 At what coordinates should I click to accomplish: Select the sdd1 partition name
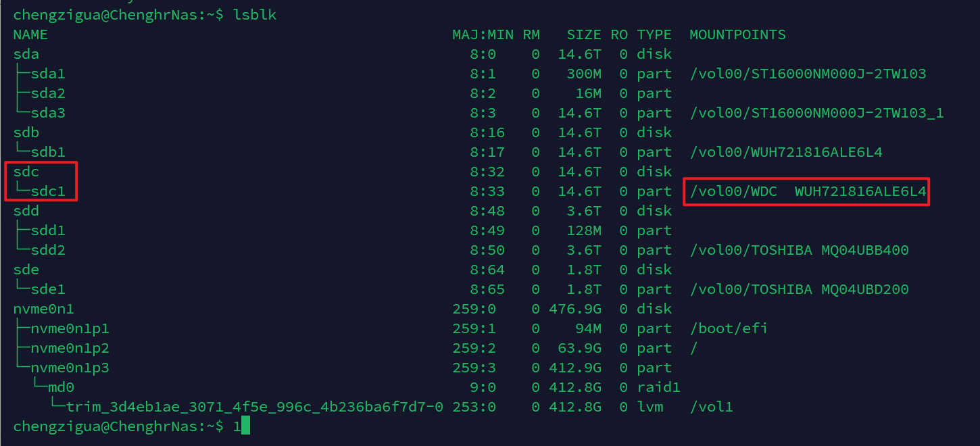tap(48, 230)
